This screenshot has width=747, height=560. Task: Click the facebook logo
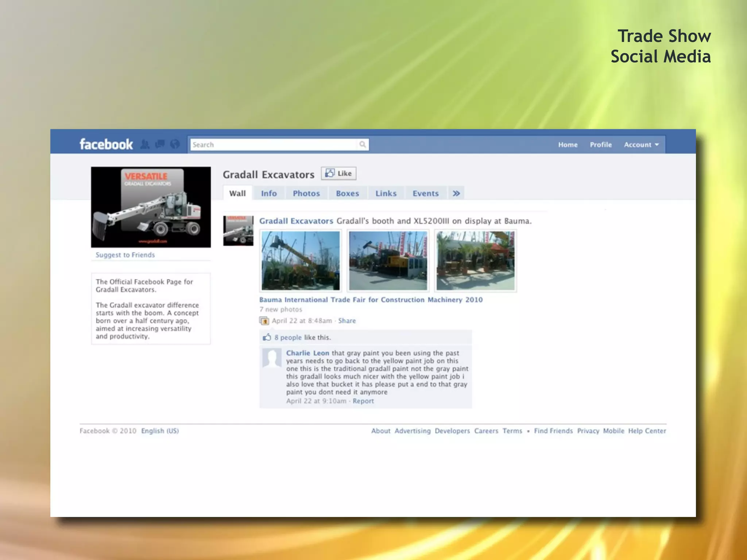tap(106, 144)
